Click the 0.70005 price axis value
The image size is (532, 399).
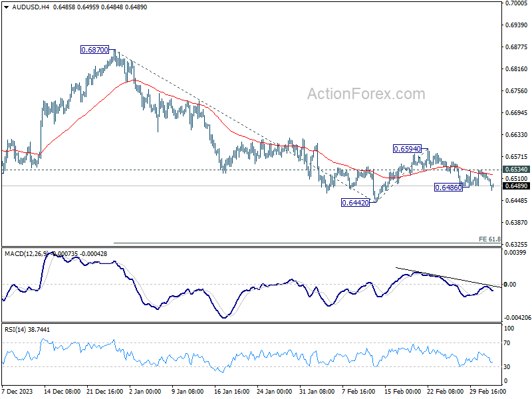click(x=517, y=3)
